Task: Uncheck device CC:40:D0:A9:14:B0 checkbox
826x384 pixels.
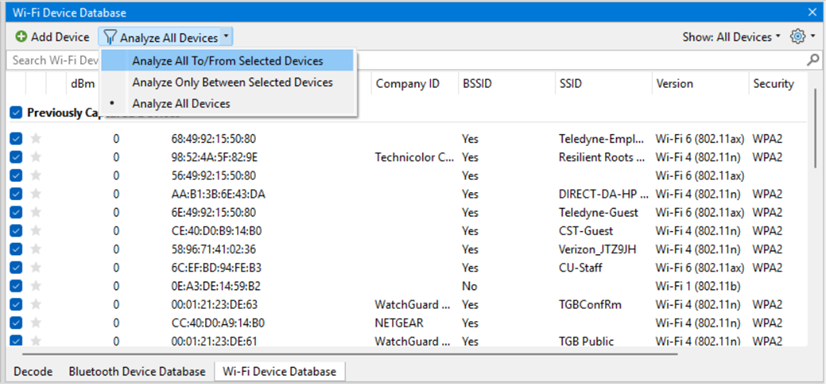Action: (16, 323)
